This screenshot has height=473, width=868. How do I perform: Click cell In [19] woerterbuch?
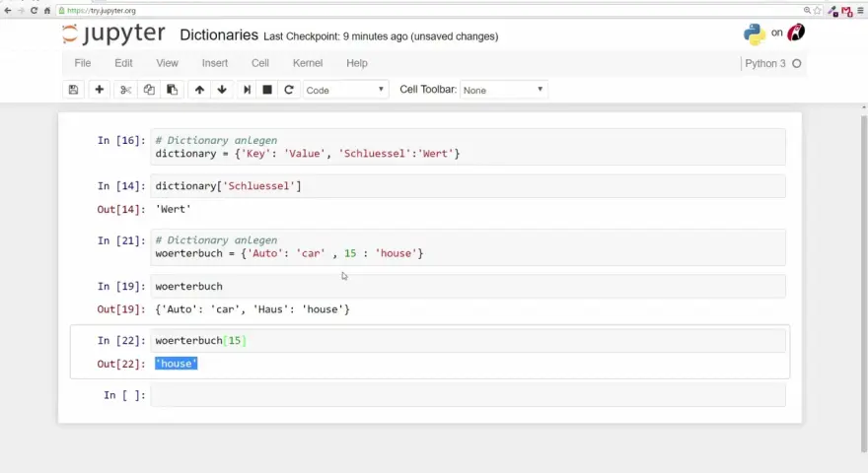[468, 286]
